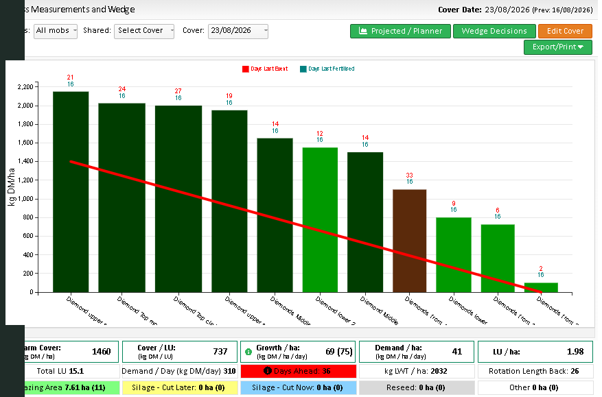602x397 pixels.
Task: Click the Edit Cover button
Action: [x=565, y=31]
